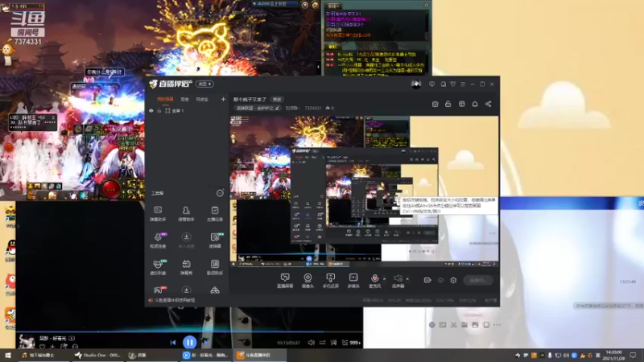Screen dimensions: 644x362
Task: Open the 房管助手 tool
Action: click(x=186, y=213)
